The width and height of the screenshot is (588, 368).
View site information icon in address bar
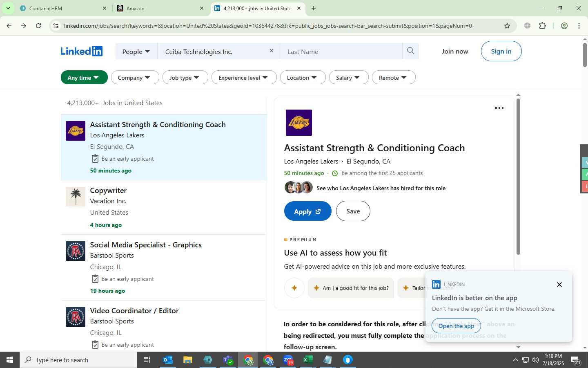(56, 26)
